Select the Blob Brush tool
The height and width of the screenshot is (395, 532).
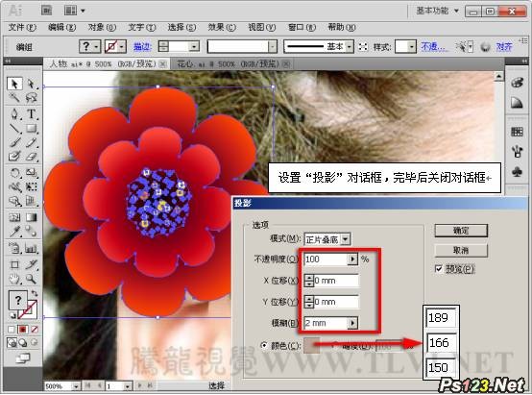coord(14,157)
